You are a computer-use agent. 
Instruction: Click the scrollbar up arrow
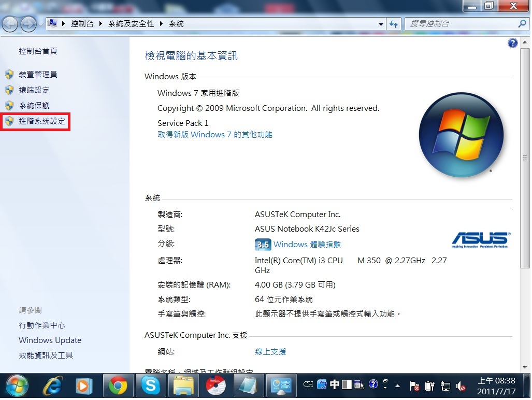(x=525, y=42)
